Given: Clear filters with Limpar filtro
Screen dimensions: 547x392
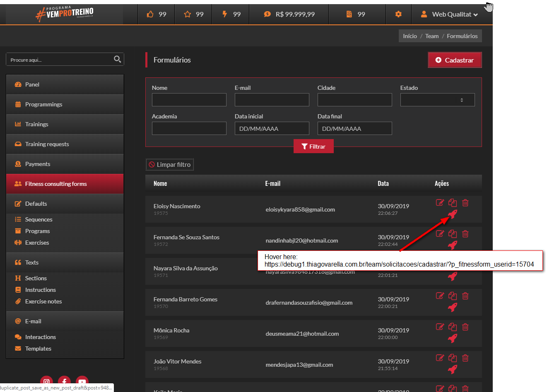Looking at the screenshot, I should (x=170, y=165).
